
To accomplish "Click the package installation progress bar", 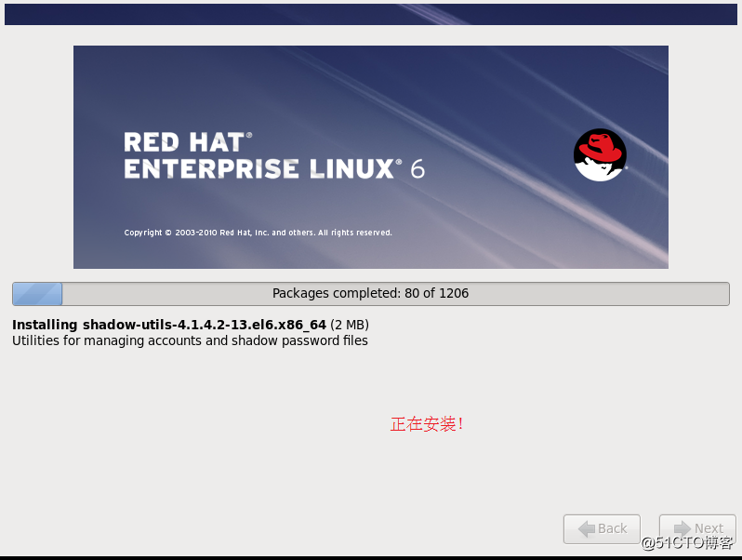I will [370, 294].
